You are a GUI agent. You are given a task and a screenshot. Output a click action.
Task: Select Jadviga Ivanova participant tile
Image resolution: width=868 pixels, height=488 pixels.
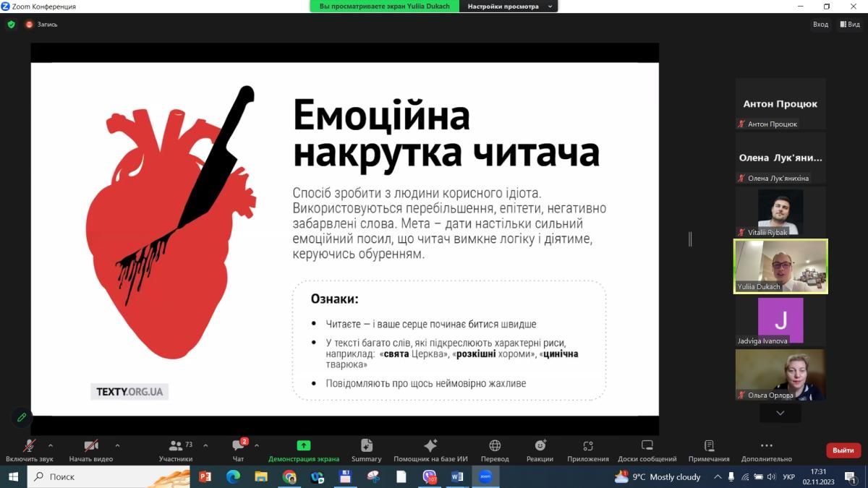pyautogui.click(x=780, y=320)
